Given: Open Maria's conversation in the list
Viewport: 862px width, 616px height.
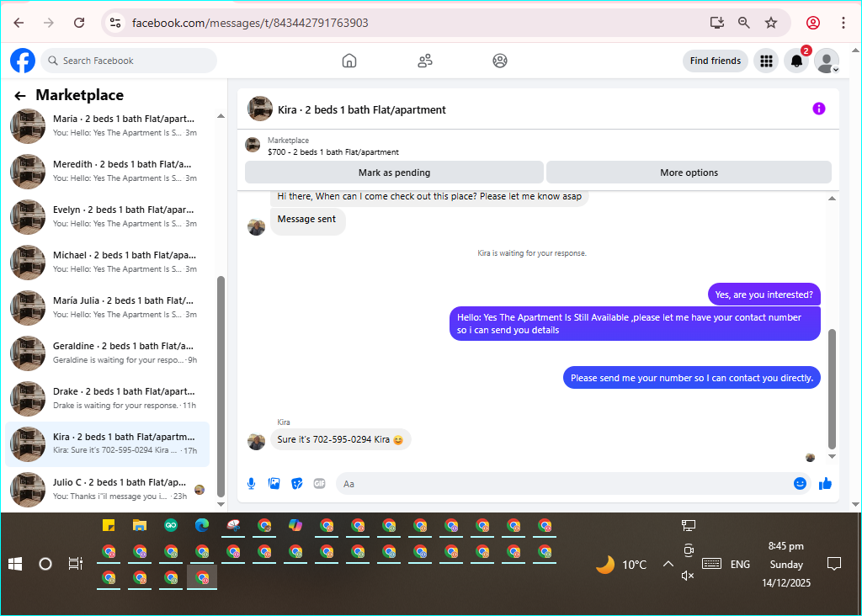Looking at the screenshot, I should [108, 126].
